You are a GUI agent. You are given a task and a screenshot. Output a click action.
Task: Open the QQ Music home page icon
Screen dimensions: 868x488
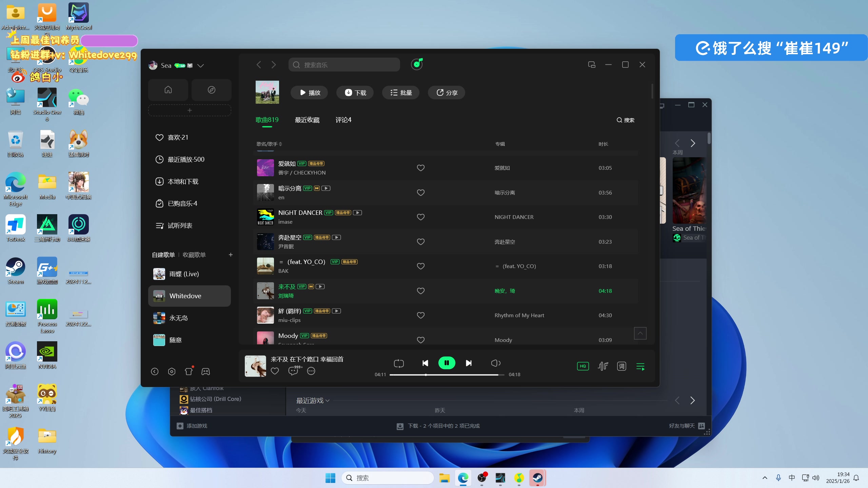(x=168, y=90)
